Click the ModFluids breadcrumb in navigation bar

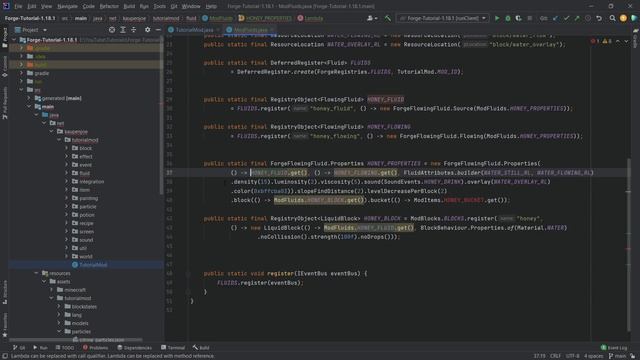[218, 18]
